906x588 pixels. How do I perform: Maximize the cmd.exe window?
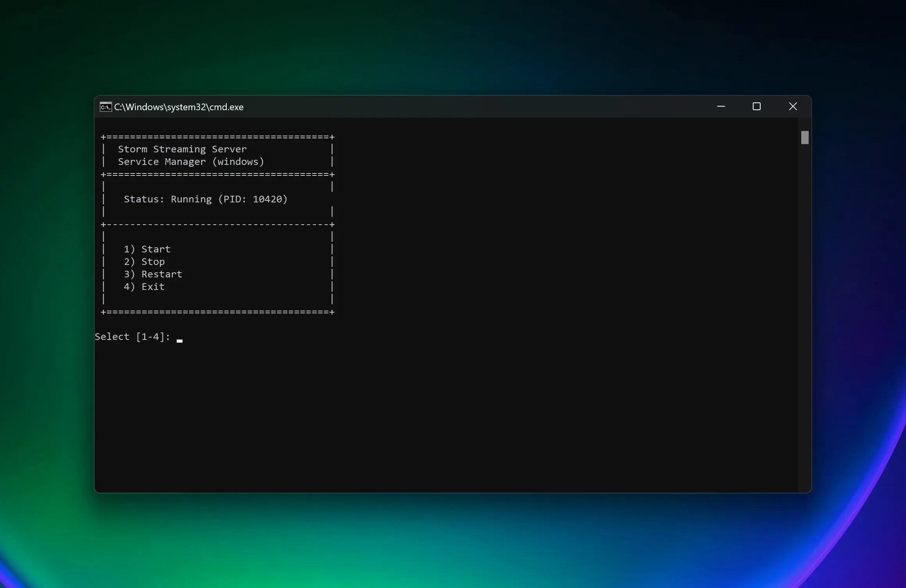pos(757,107)
